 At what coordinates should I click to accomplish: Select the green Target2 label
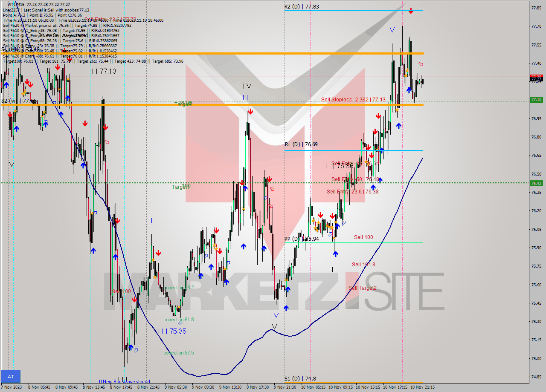click(183, 104)
